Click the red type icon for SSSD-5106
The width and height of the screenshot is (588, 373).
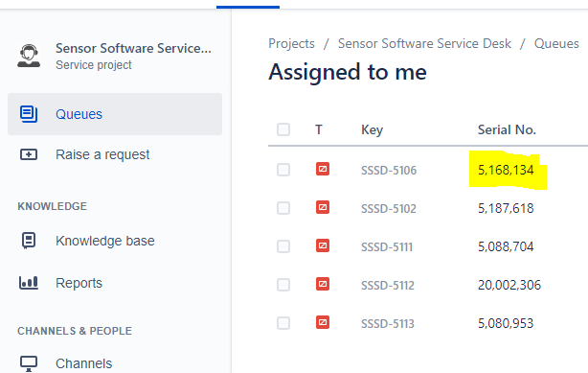[323, 169]
